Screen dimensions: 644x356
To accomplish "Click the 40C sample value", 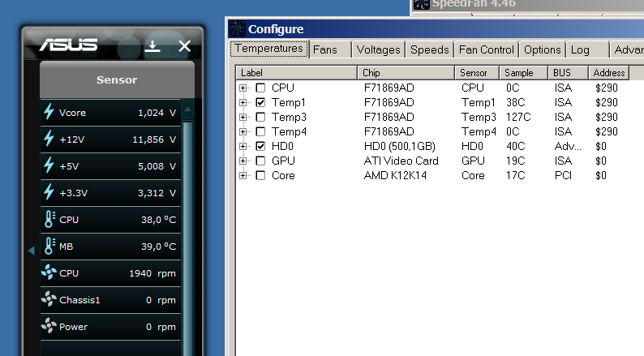I will click(x=516, y=146).
